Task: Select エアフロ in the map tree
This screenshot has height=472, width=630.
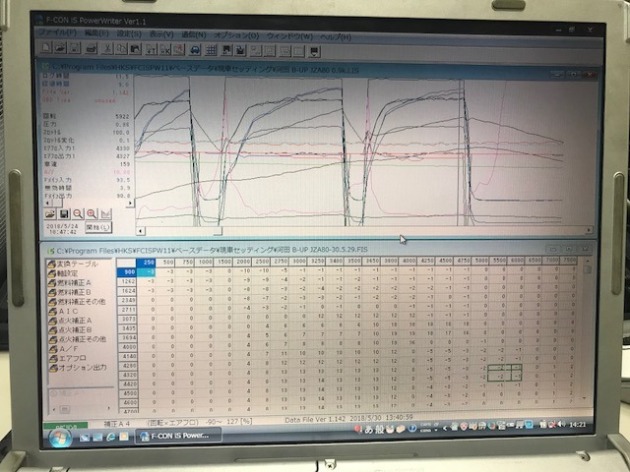Action: (x=67, y=358)
